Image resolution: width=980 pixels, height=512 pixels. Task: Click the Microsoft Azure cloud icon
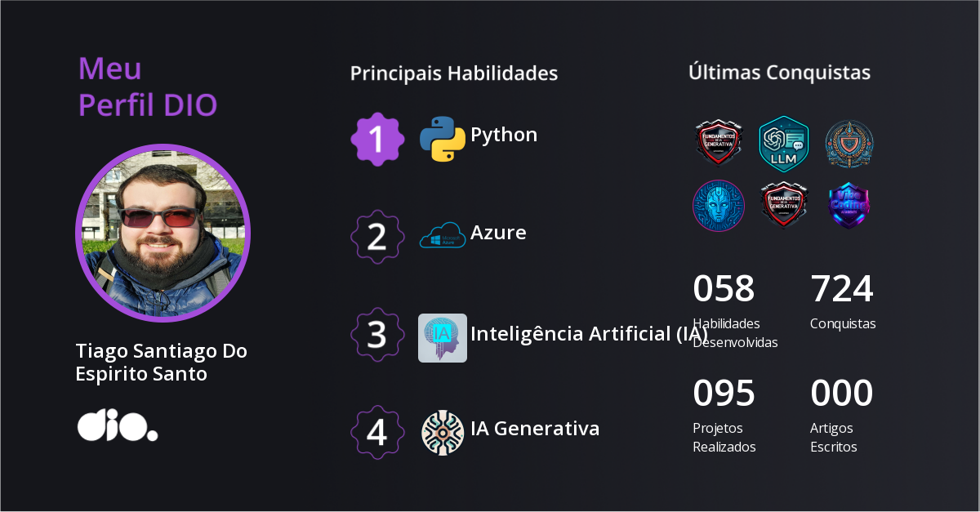point(442,238)
